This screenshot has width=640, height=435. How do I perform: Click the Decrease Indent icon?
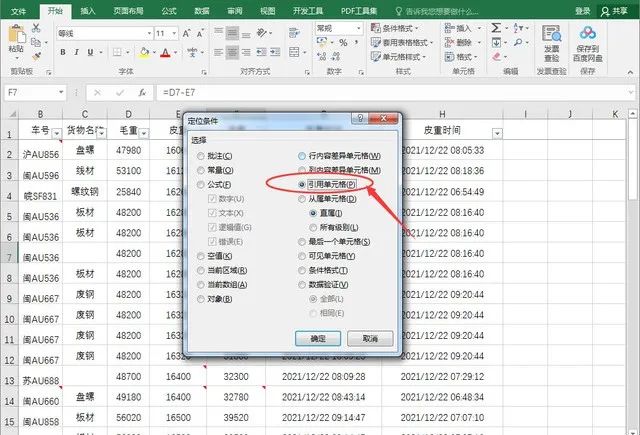point(261,52)
